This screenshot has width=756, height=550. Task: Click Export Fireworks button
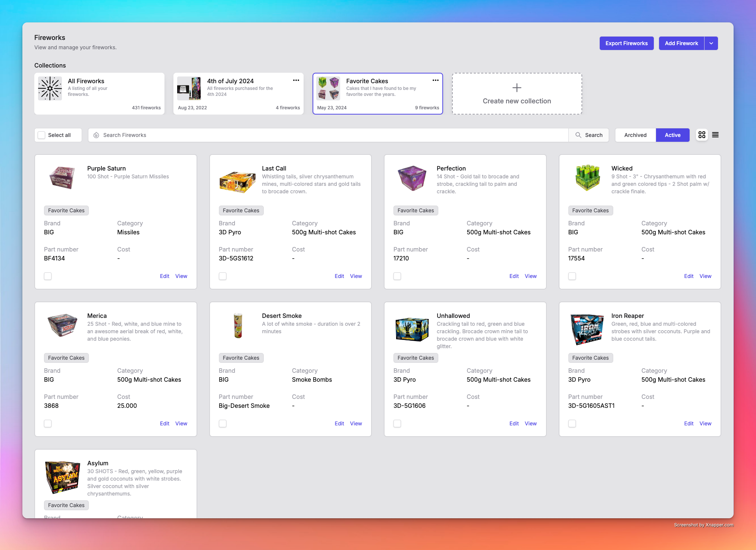tap(627, 43)
